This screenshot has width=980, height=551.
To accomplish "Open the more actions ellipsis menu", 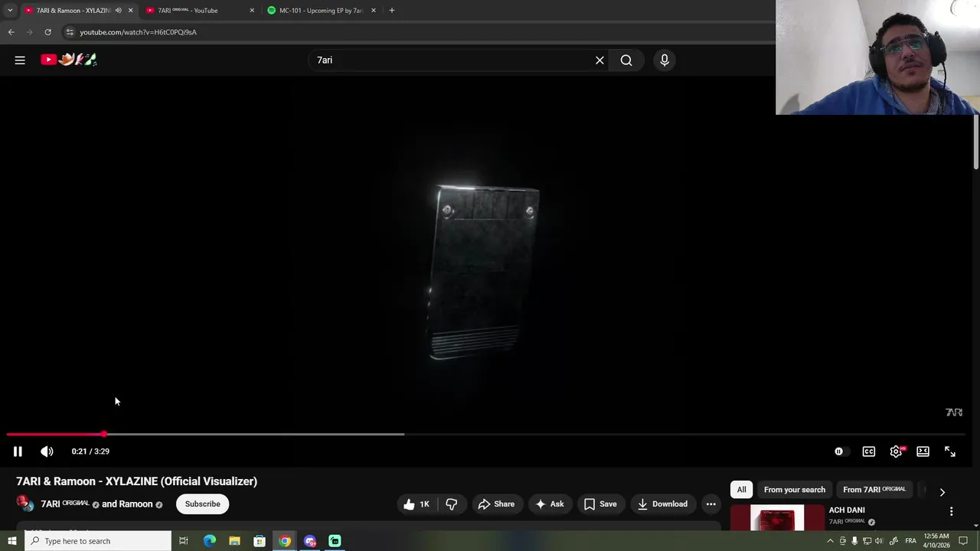I will (x=711, y=504).
